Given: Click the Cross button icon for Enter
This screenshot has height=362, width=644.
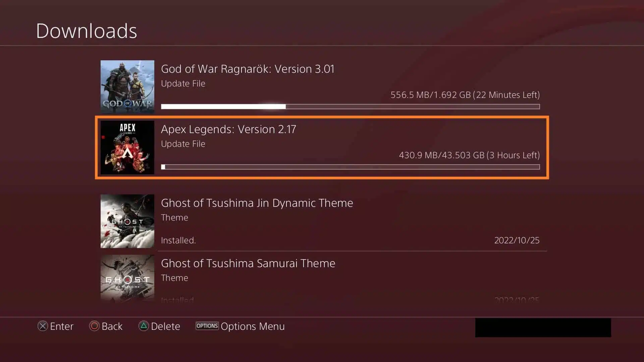Looking at the screenshot, I should tap(43, 326).
